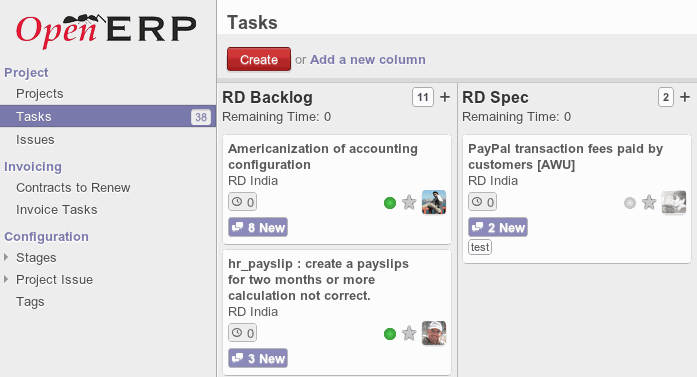697x377 pixels.
Task: Star the PayPal transaction fees task
Action: pyautogui.click(x=649, y=203)
